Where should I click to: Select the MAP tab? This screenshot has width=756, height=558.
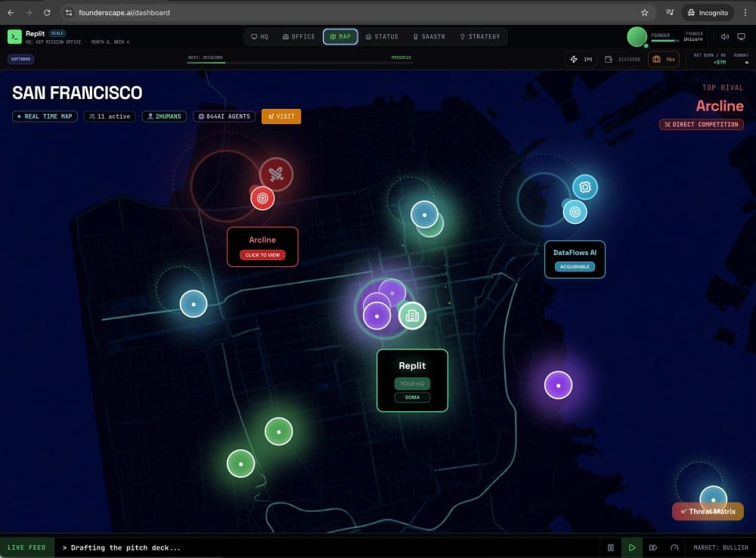(340, 36)
